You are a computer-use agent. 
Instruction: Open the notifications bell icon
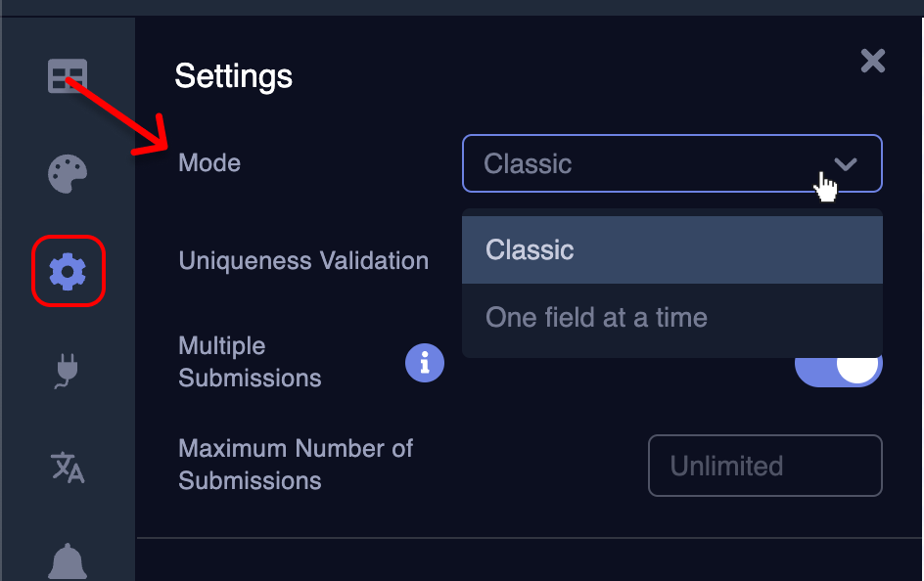[68, 561]
